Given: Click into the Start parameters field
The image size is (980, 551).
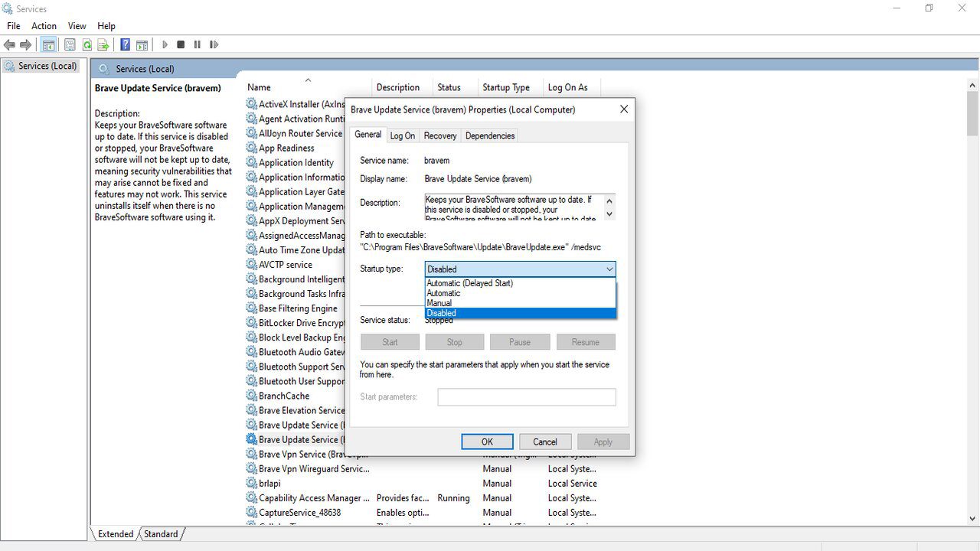Looking at the screenshot, I should pos(527,397).
